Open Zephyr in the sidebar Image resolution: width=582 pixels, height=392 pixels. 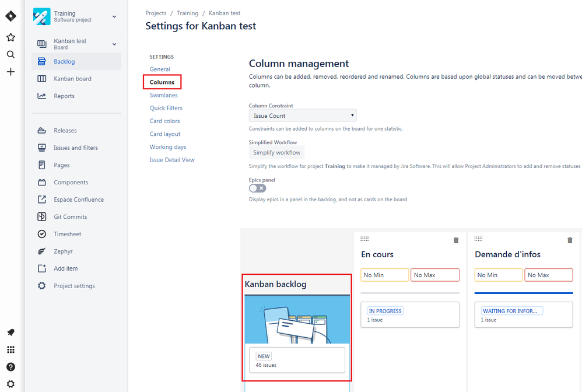63,251
